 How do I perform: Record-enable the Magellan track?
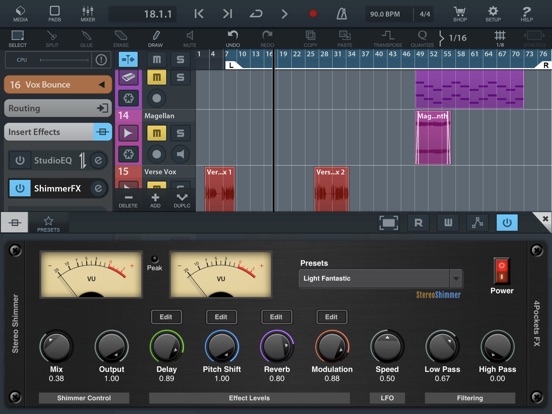tap(157, 154)
